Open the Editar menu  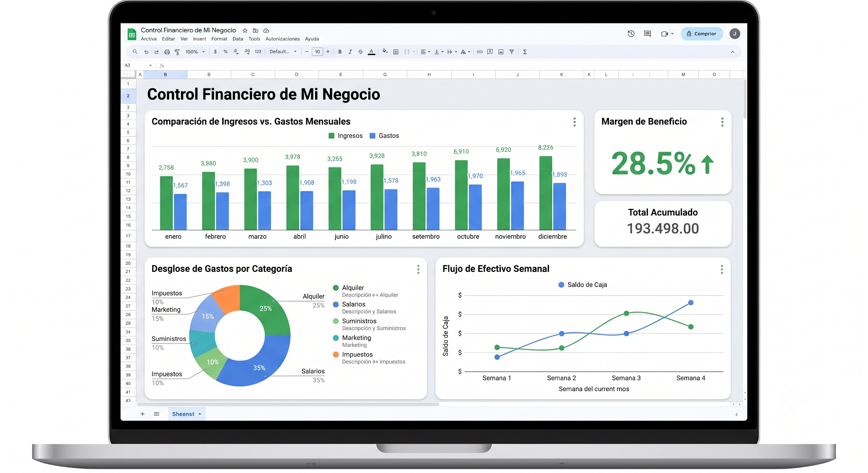click(x=168, y=39)
